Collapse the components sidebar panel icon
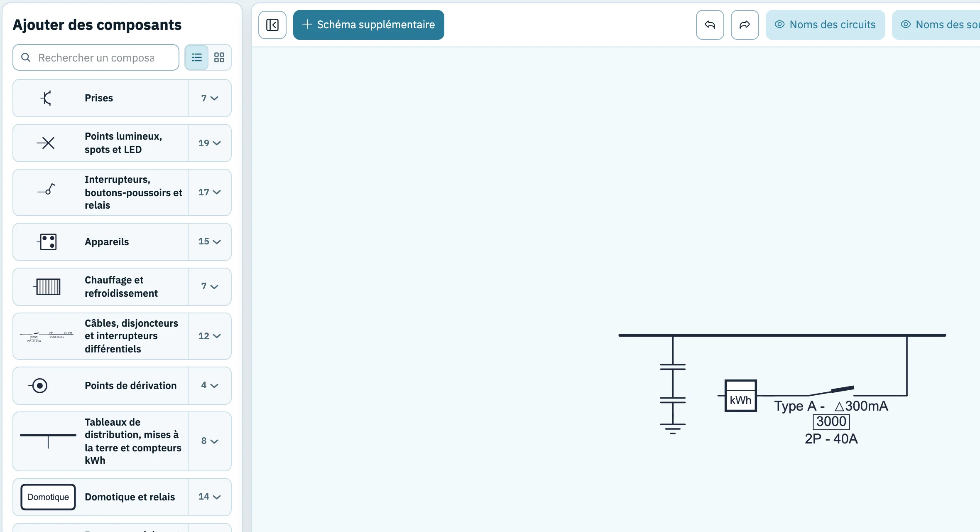Viewport: 980px width, 532px height. pyautogui.click(x=272, y=25)
